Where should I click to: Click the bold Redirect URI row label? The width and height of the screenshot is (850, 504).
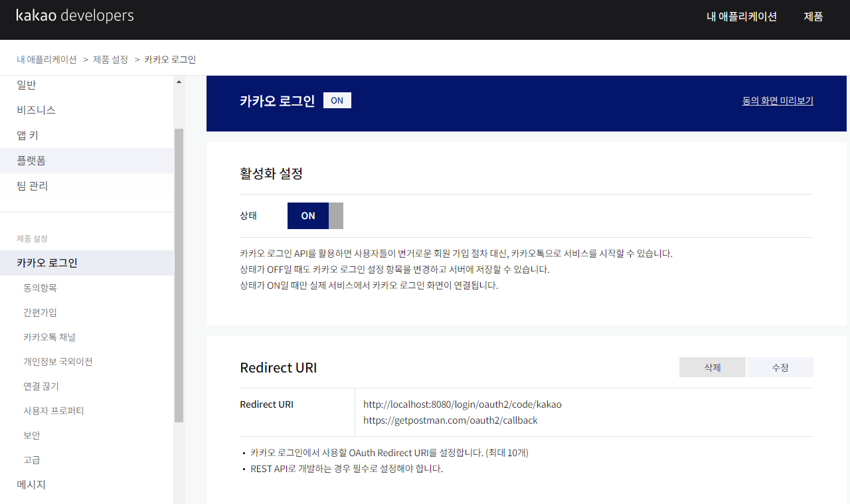tap(266, 404)
